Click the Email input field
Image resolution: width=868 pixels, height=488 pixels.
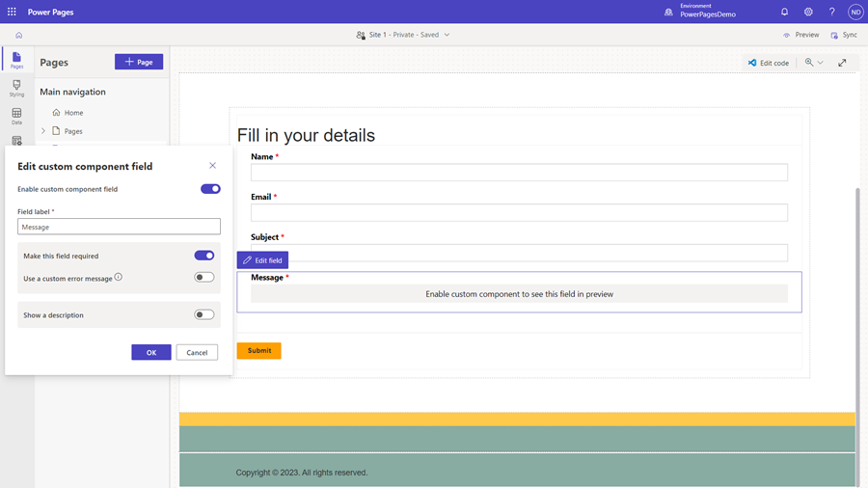(519, 212)
